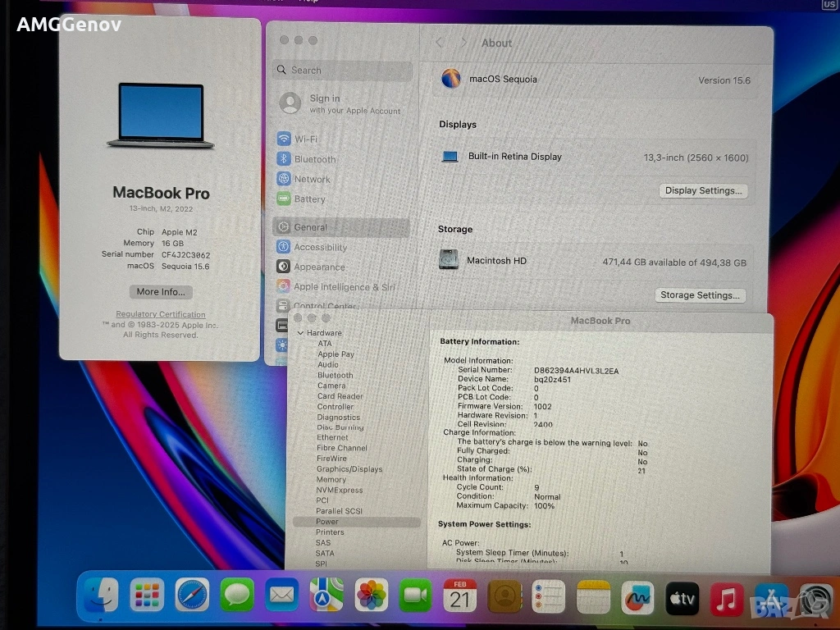Open Bluetooth settings in sidebar
The width and height of the screenshot is (840, 630).
315,159
